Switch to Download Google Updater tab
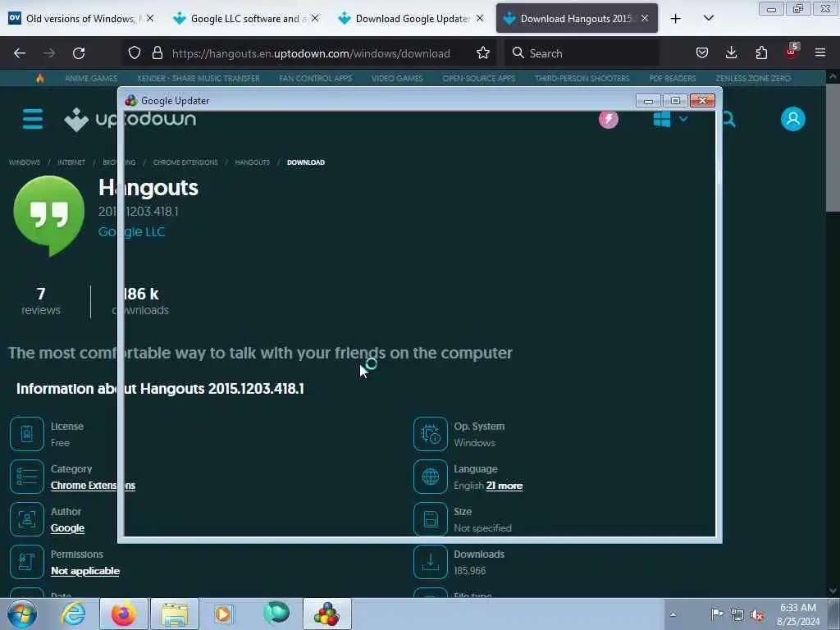Screen dimensions: 840x630 [x=410, y=18]
